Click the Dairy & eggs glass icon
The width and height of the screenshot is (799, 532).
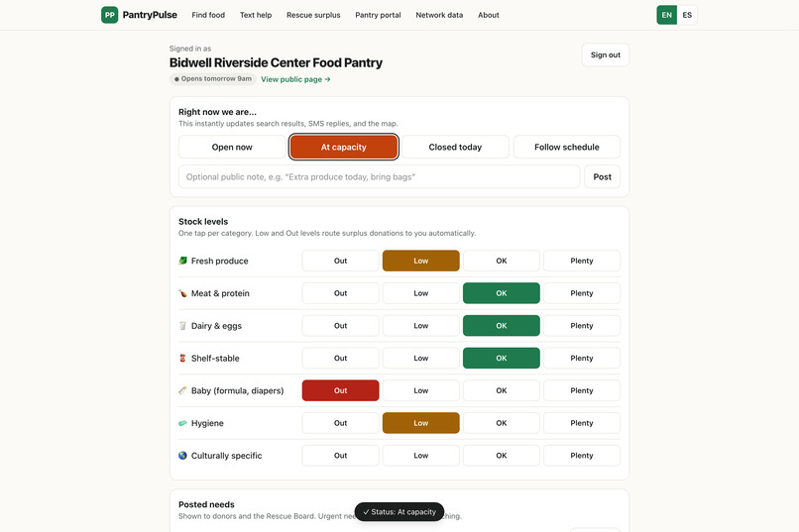coord(183,326)
